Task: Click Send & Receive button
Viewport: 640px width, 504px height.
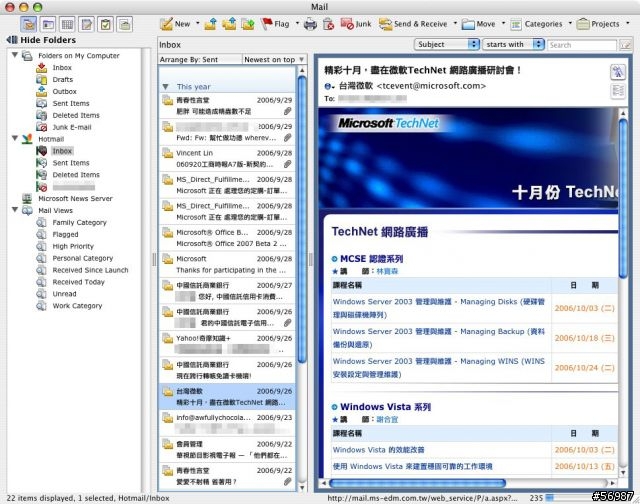Action: [413, 24]
